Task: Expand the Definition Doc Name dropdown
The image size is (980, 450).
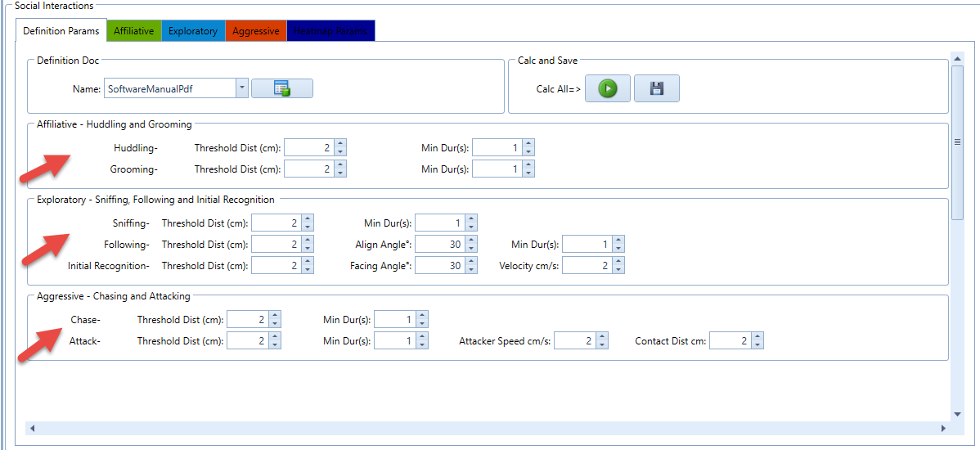Action: click(241, 88)
